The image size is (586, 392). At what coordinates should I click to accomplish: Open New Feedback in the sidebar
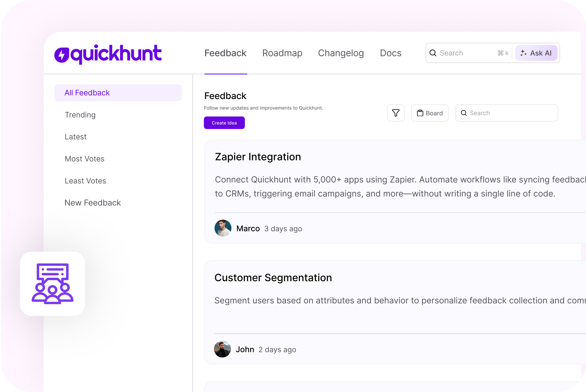pyautogui.click(x=93, y=203)
